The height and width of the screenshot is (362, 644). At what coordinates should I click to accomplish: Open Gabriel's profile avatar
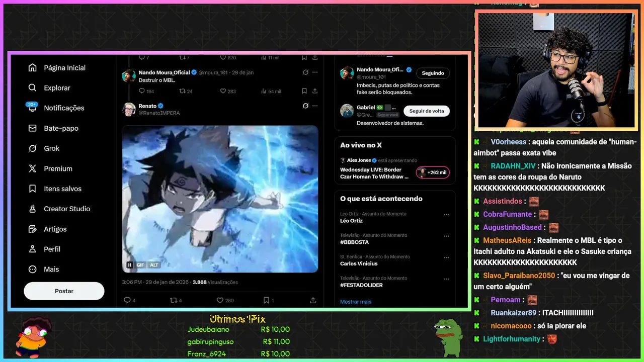(347, 111)
